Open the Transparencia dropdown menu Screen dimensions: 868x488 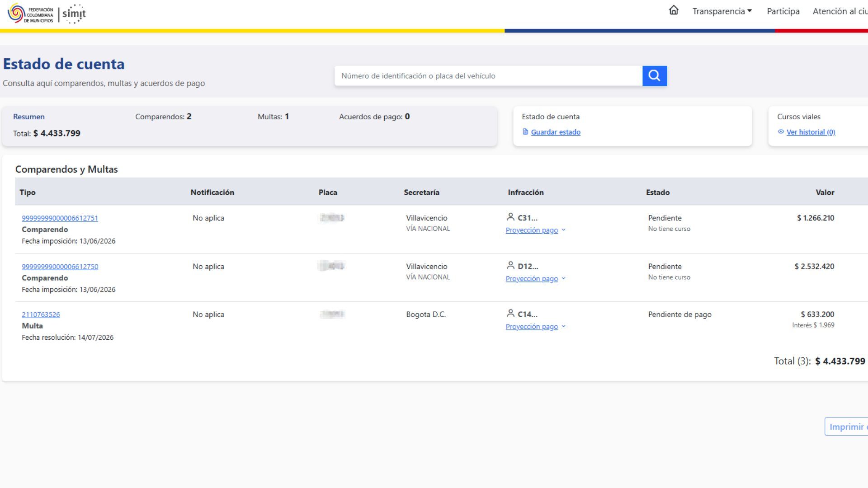coord(722,11)
